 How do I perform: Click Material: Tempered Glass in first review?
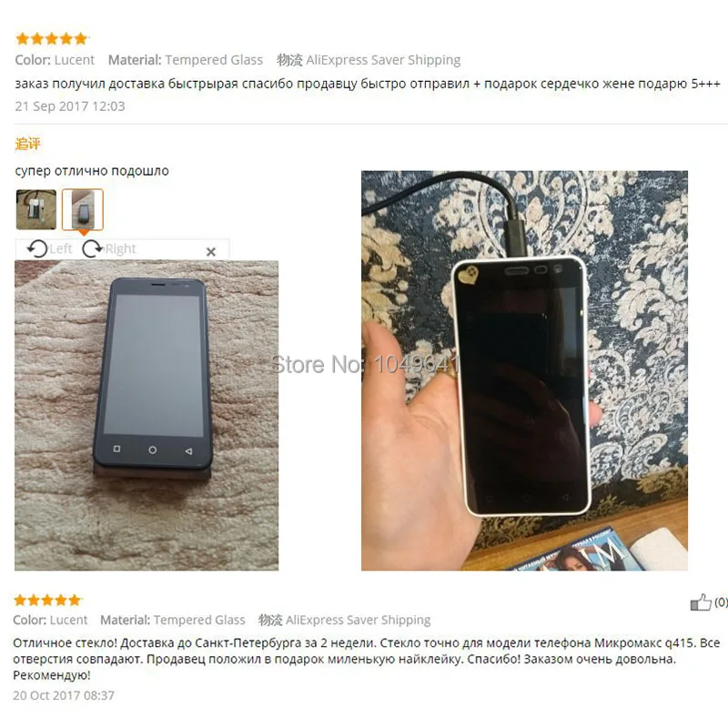click(x=186, y=60)
